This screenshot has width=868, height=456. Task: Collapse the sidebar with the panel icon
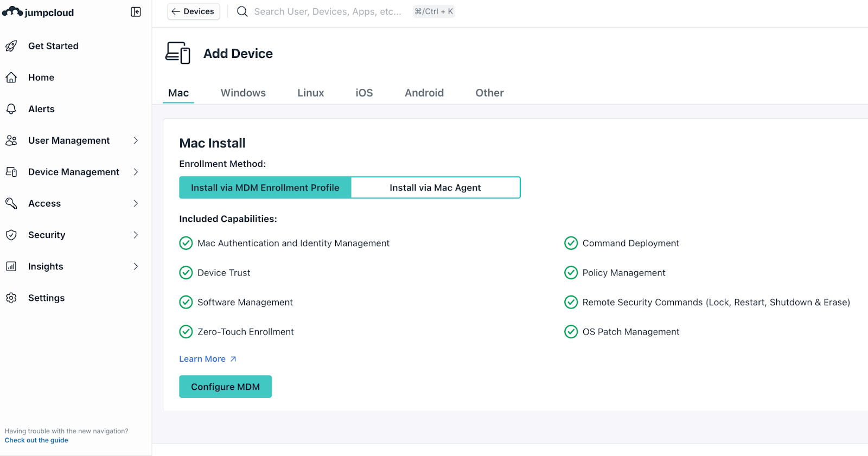136,12
